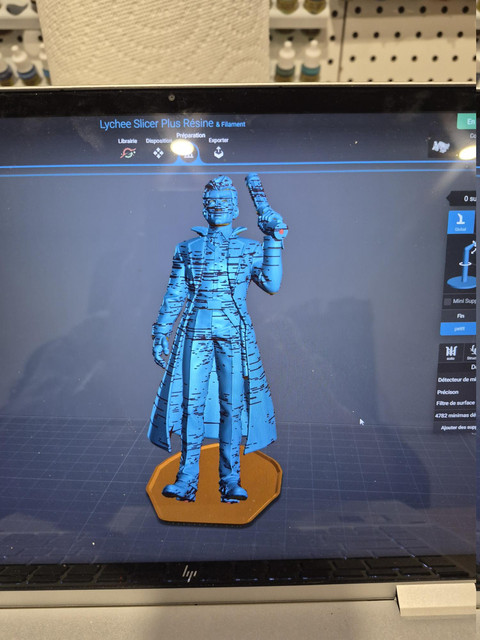Open the Librairie tab
The width and height of the screenshot is (480, 640).
[x=128, y=149]
